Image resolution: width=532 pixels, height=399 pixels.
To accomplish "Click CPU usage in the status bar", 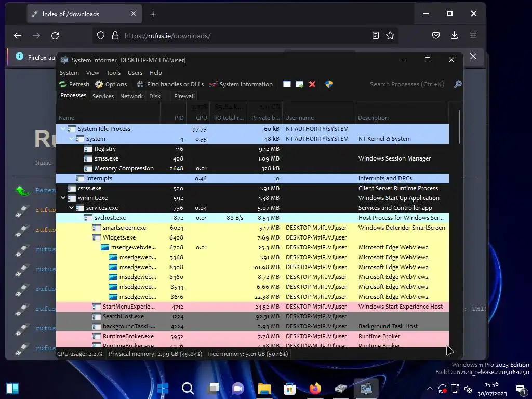I will pos(80,354).
